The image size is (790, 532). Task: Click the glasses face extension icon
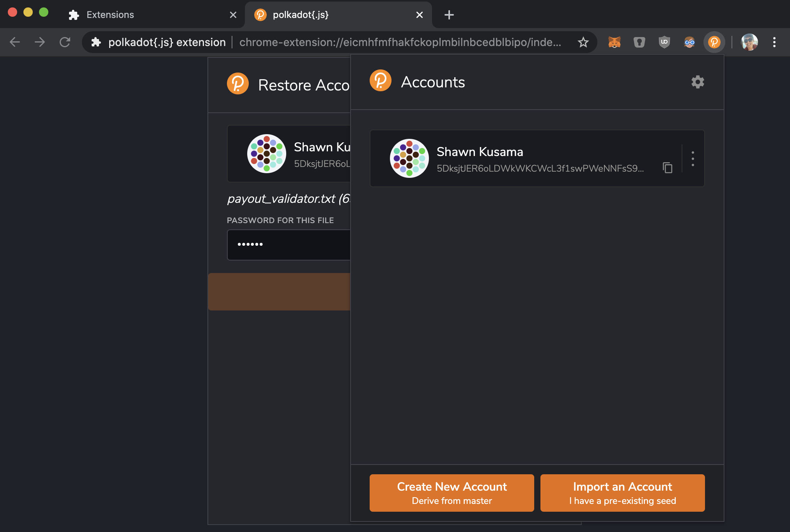(x=689, y=42)
